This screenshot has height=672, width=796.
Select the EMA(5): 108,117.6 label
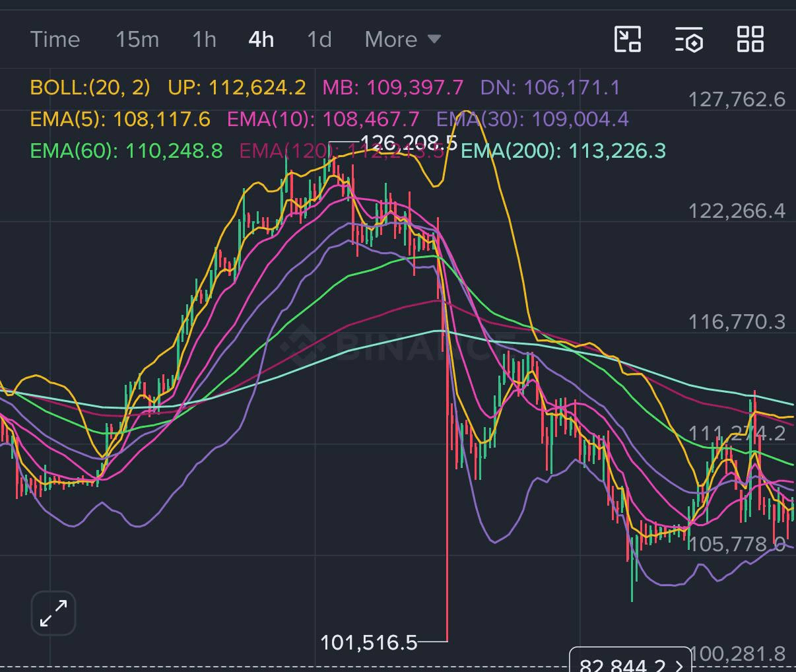120,119
